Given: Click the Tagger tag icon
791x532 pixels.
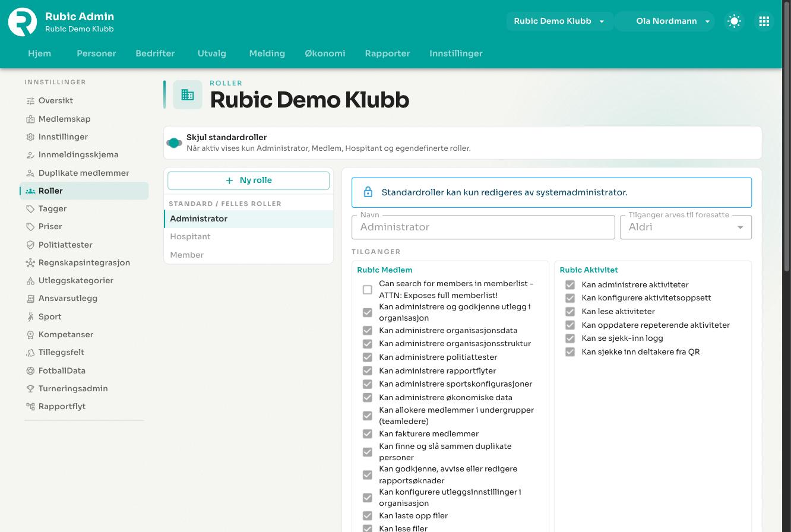Looking at the screenshot, I should coord(30,209).
